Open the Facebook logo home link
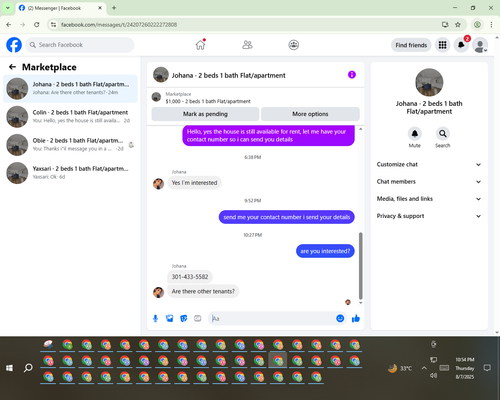This screenshot has height=400, width=500. (x=14, y=45)
